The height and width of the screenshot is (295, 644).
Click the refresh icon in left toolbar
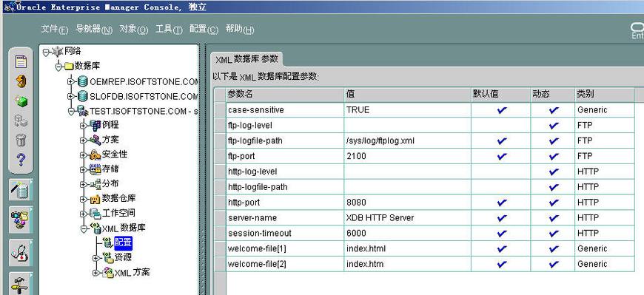point(21,81)
